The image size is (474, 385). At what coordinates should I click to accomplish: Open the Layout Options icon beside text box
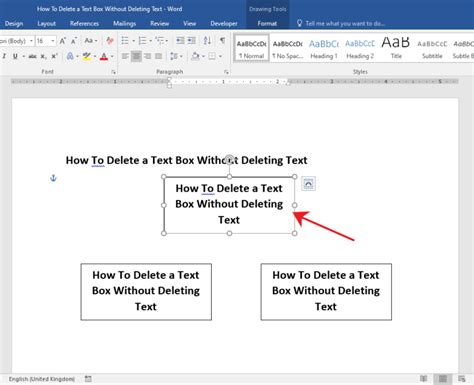coord(308,184)
